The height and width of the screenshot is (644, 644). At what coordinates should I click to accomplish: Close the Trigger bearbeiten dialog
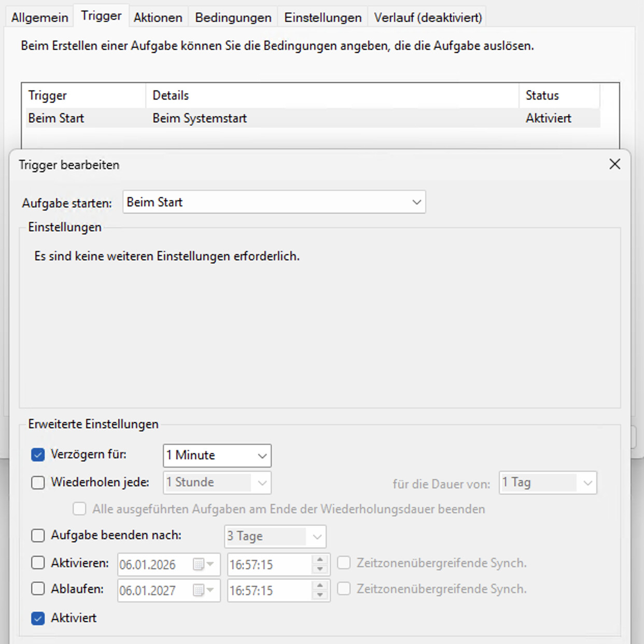pyautogui.click(x=614, y=164)
